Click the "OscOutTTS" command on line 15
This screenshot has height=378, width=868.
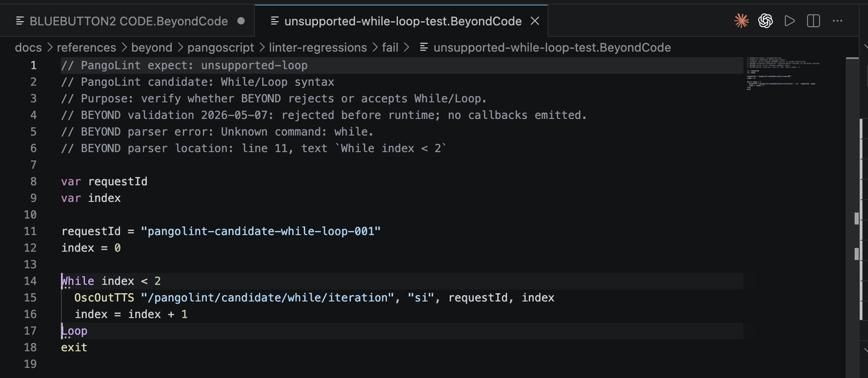click(104, 297)
